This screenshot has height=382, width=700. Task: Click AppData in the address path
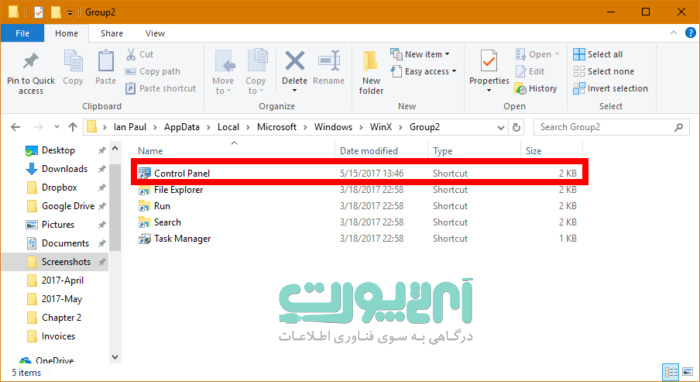pos(182,127)
